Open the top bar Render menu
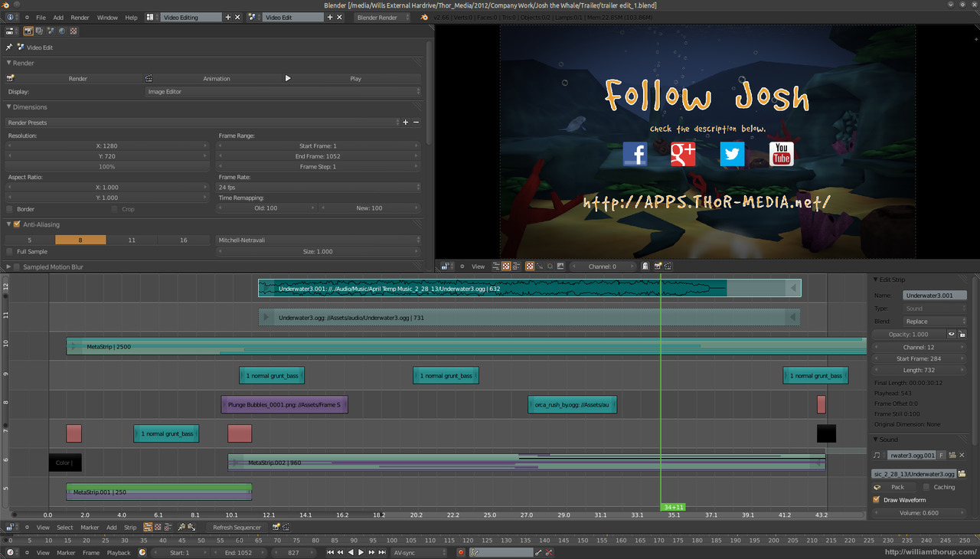 80,17
